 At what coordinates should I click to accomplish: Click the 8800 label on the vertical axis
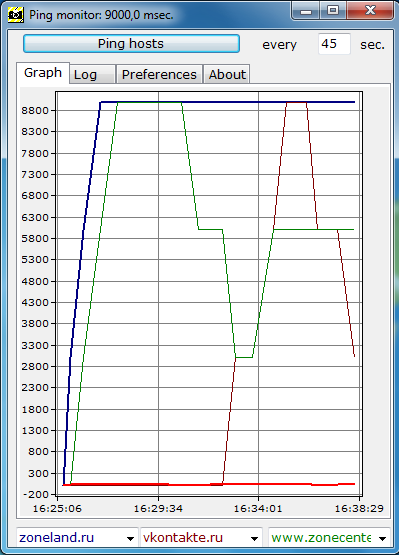coord(35,110)
